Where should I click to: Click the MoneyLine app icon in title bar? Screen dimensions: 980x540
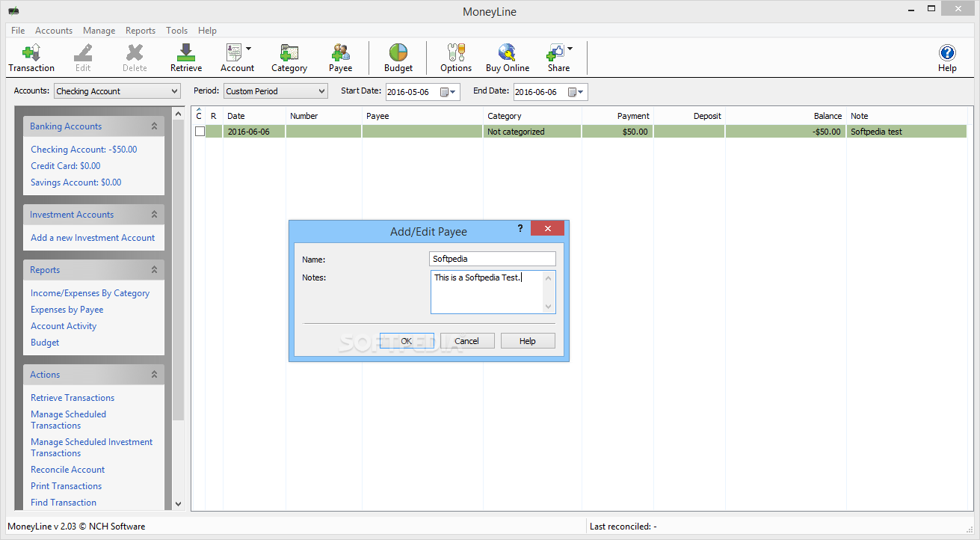click(x=13, y=11)
